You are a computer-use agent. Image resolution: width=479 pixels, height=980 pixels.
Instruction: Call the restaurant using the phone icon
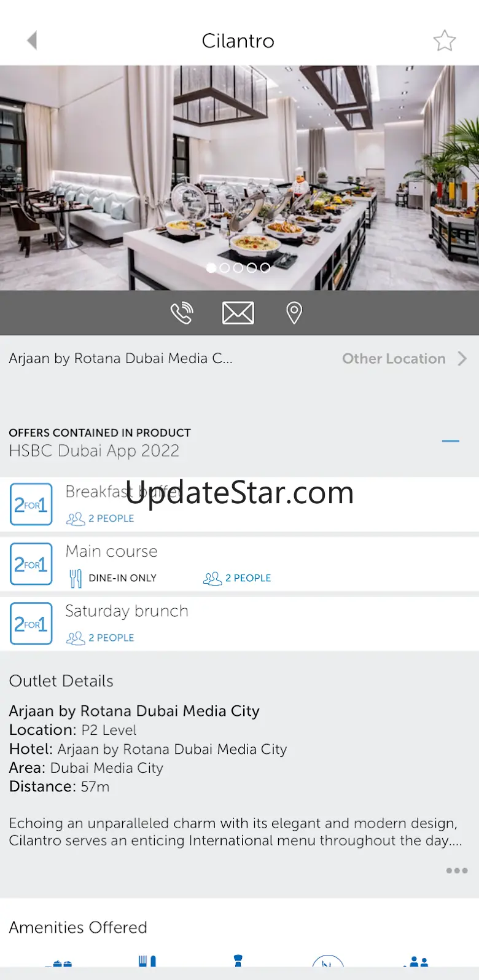[x=182, y=313]
